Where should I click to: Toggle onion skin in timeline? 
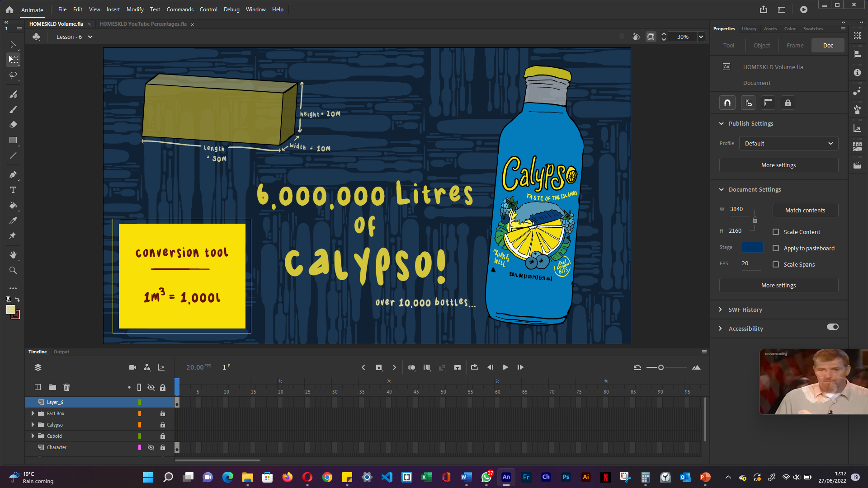point(411,367)
